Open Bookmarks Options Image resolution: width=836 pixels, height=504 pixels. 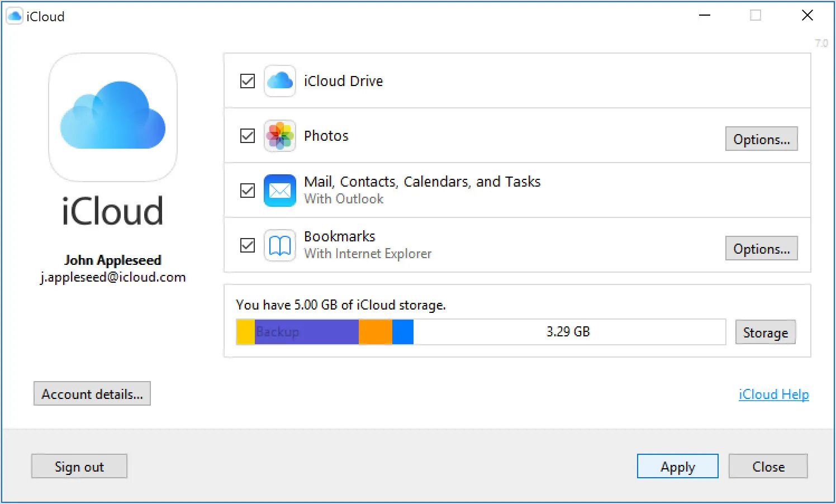tap(761, 249)
